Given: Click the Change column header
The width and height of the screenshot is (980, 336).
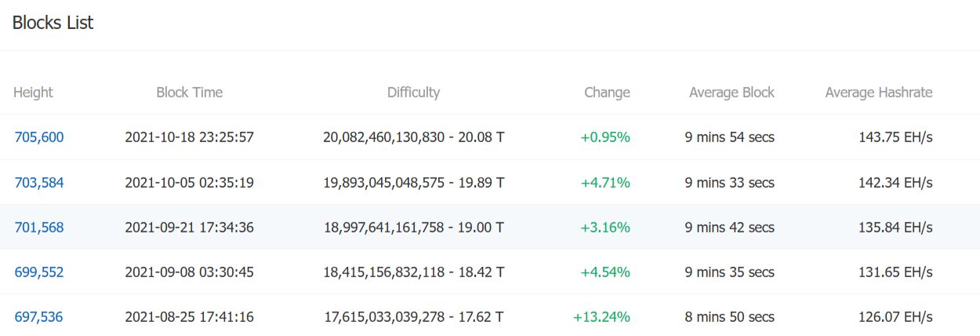Looking at the screenshot, I should click(x=607, y=93).
